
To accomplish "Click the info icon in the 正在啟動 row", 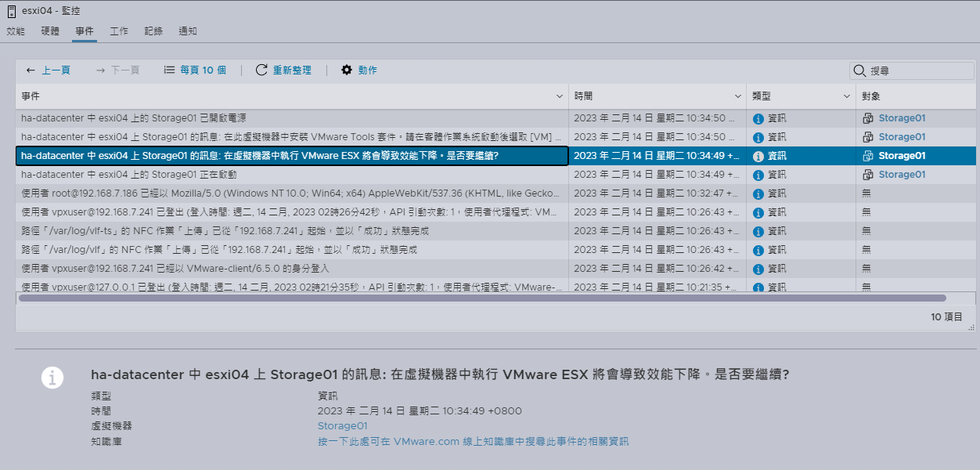I will point(758,175).
